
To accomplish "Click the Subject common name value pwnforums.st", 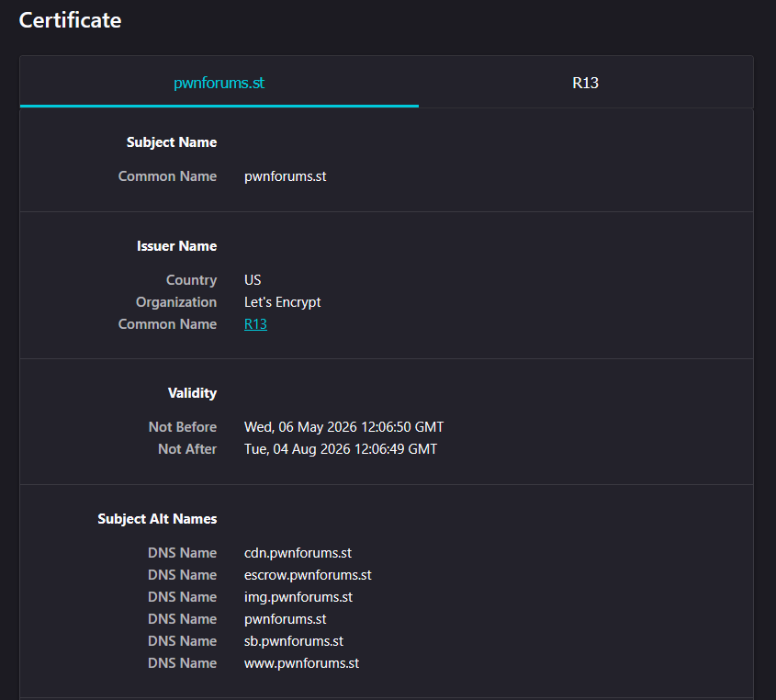I will tap(285, 176).
